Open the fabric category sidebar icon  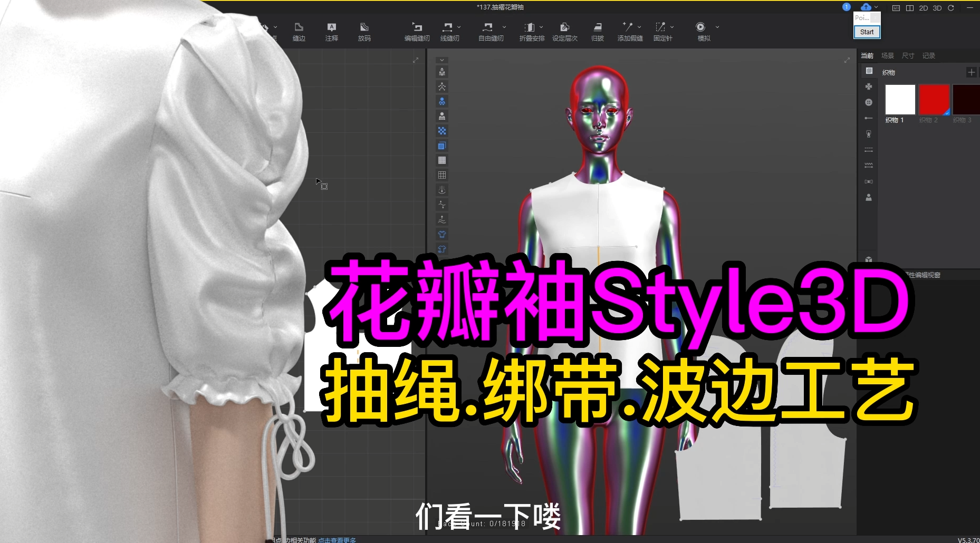869,71
